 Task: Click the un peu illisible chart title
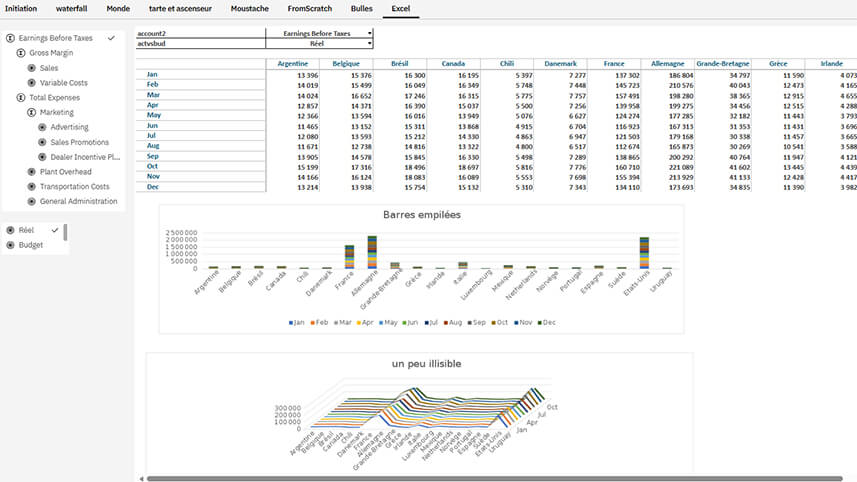[x=426, y=364]
